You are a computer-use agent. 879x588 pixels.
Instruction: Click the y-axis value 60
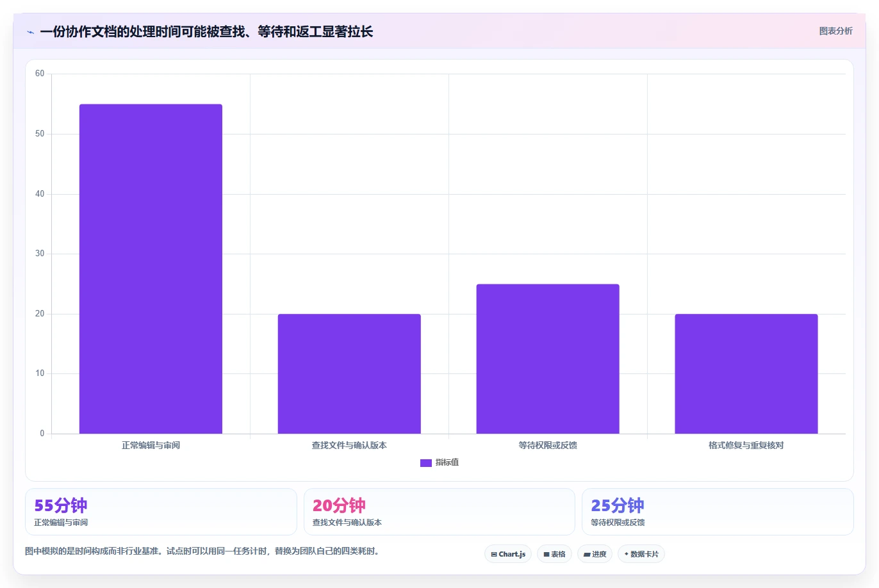40,74
